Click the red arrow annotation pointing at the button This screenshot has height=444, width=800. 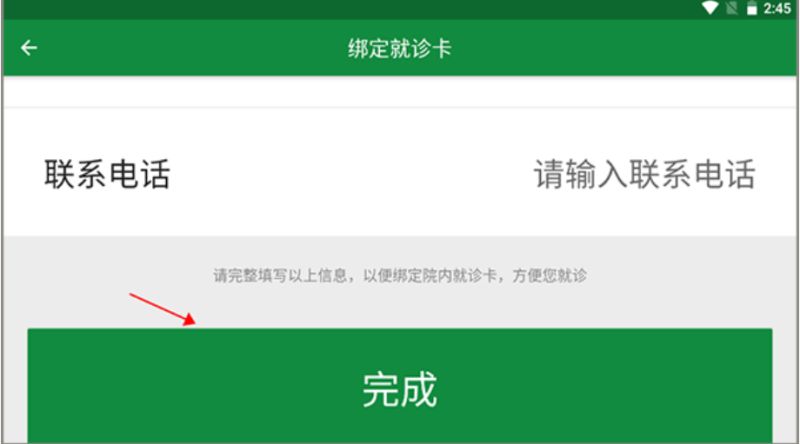click(x=162, y=309)
